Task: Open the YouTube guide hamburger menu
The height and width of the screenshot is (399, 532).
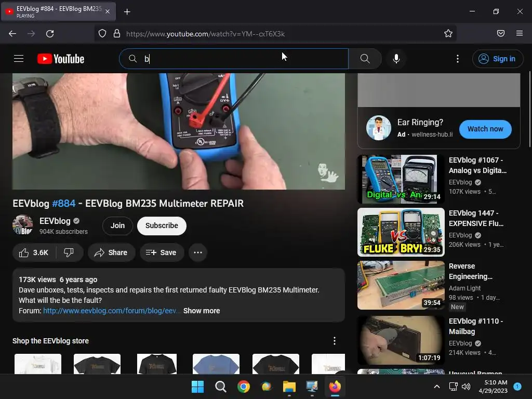Action: click(x=19, y=59)
